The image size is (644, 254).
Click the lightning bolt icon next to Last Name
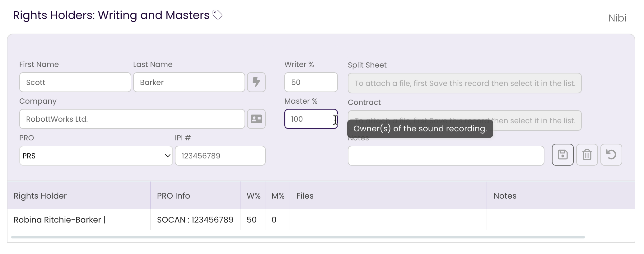pyautogui.click(x=256, y=82)
